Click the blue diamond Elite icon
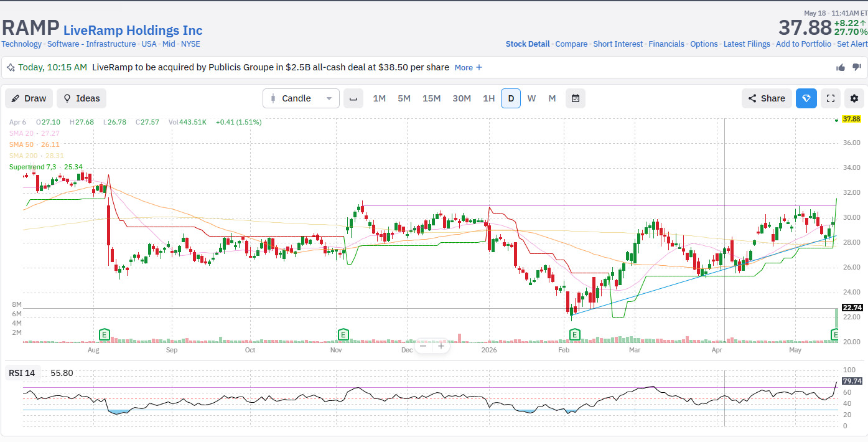This screenshot has height=442, width=868. point(806,98)
